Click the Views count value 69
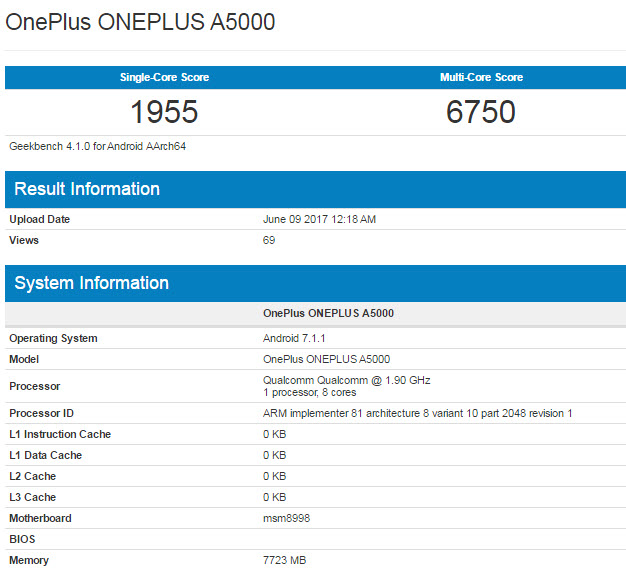 coord(269,240)
